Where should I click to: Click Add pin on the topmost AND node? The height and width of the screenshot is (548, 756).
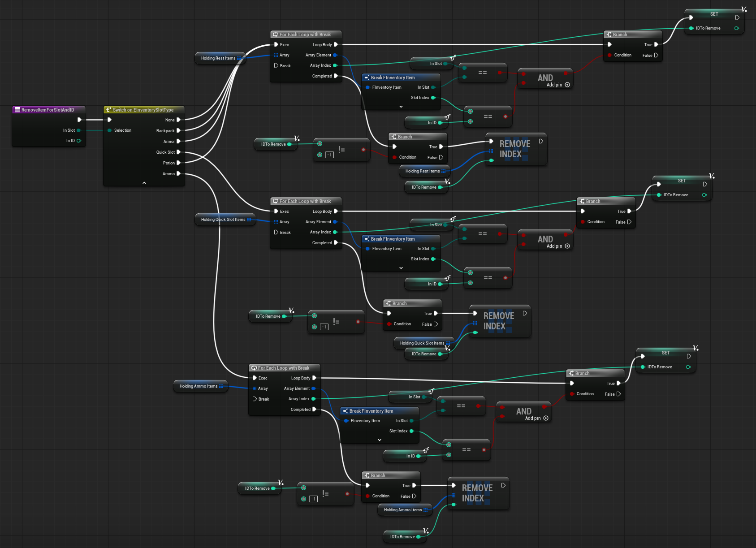[x=567, y=85]
